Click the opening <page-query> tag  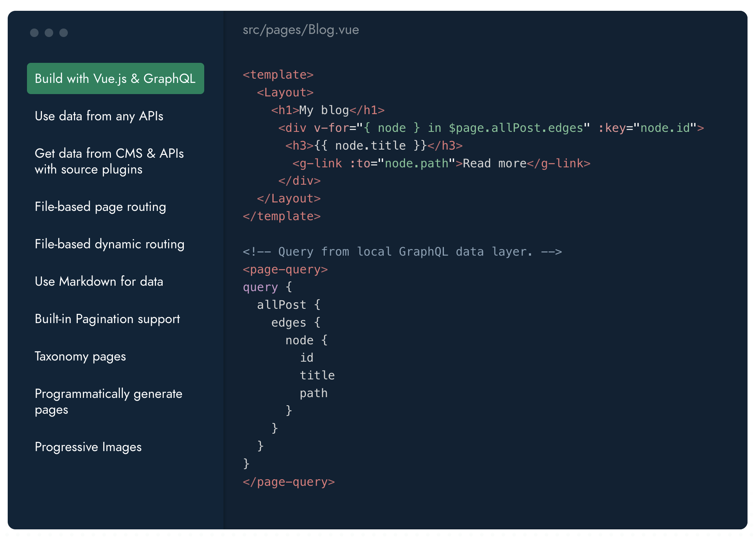click(x=285, y=269)
